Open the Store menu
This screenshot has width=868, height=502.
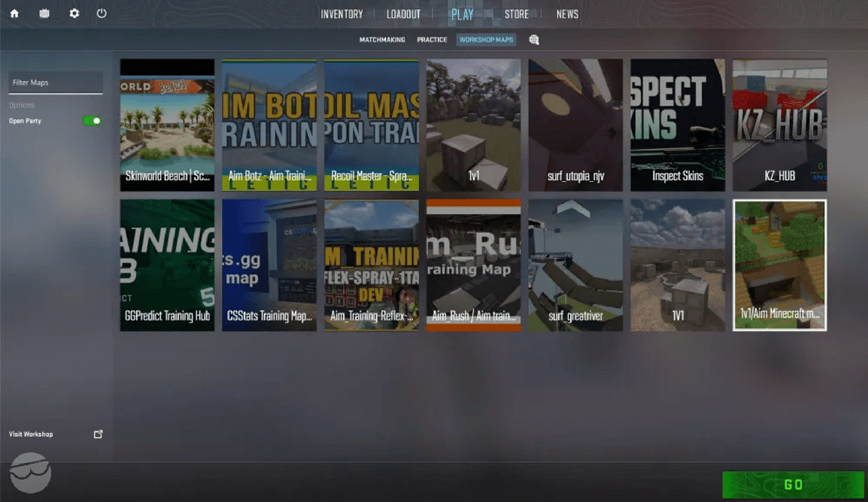point(517,13)
